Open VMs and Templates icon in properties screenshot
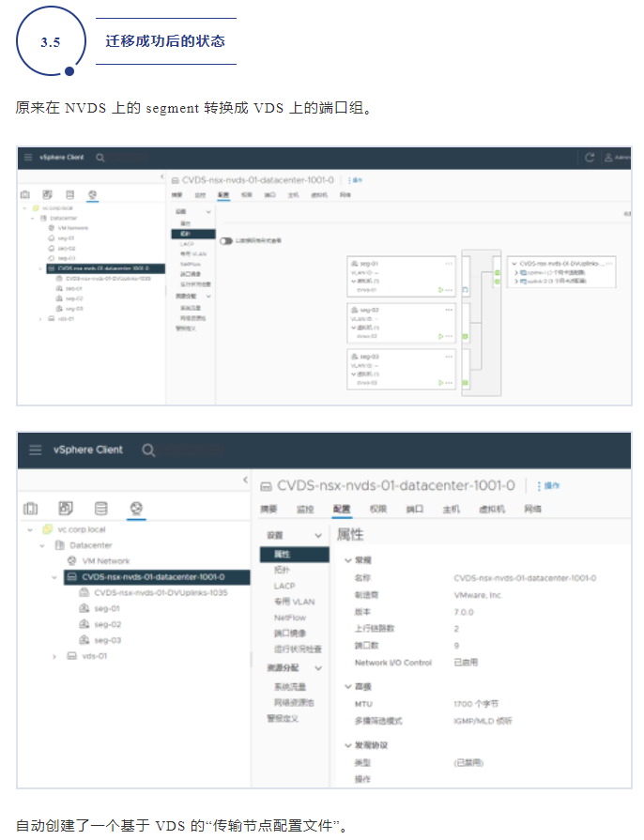644x840 pixels. (x=66, y=508)
